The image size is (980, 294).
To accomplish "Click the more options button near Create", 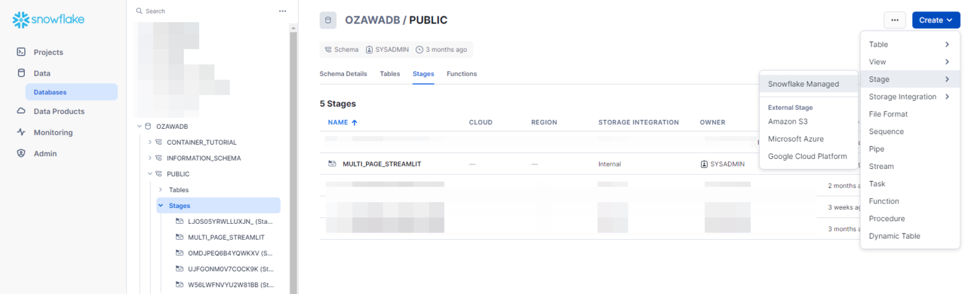I will pos(895,20).
